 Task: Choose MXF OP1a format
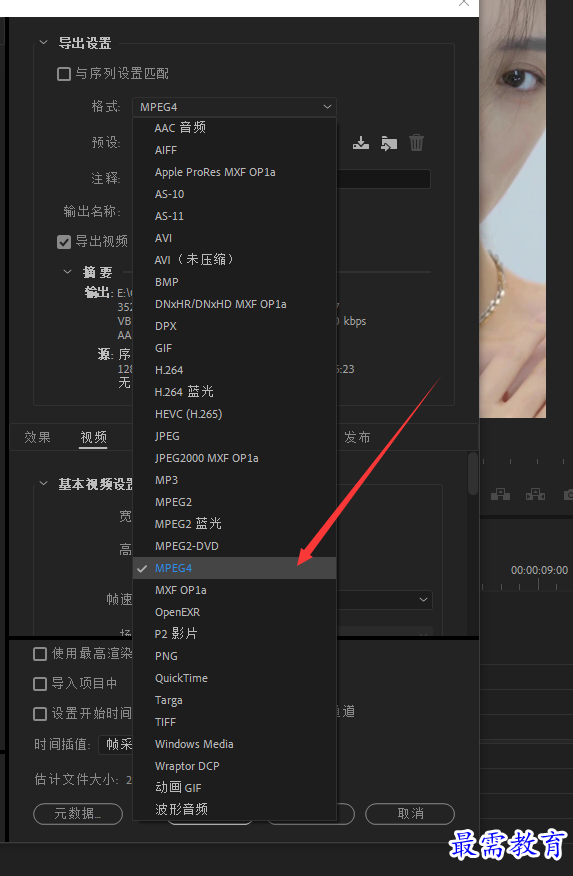click(x=234, y=590)
